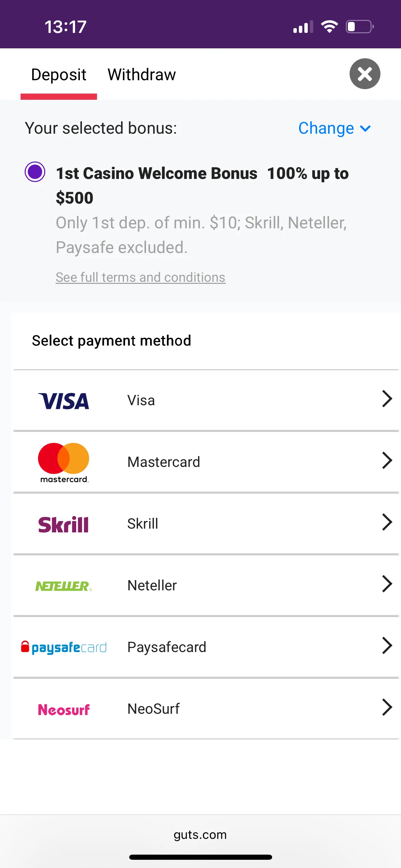Close the deposit dialog with X
The image size is (401, 868).
pos(365,74)
